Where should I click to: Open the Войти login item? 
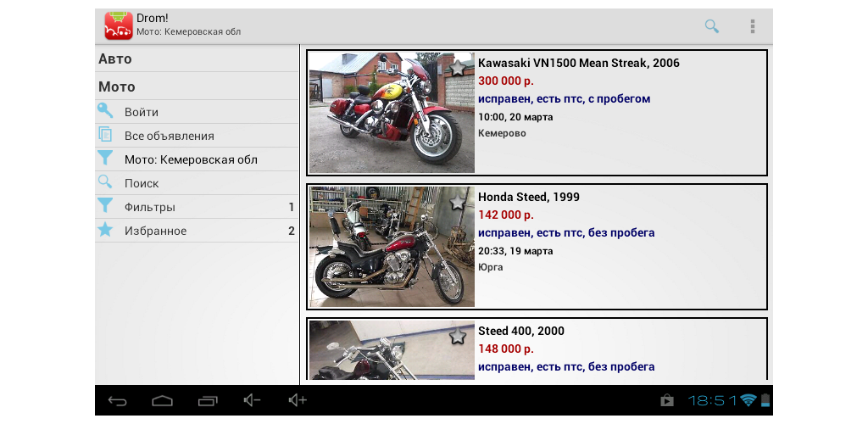coord(197,112)
